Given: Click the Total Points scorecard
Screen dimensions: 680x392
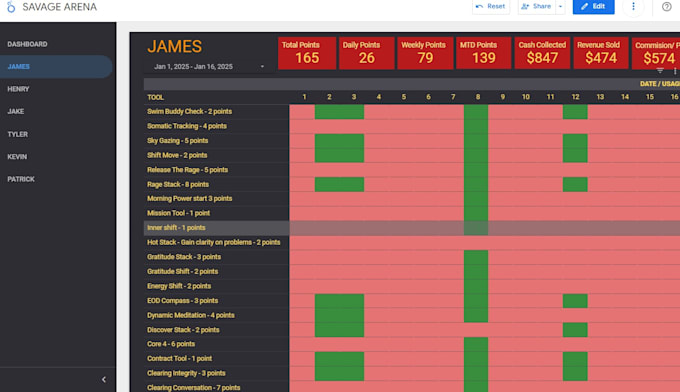Looking at the screenshot, I should (x=307, y=53).
